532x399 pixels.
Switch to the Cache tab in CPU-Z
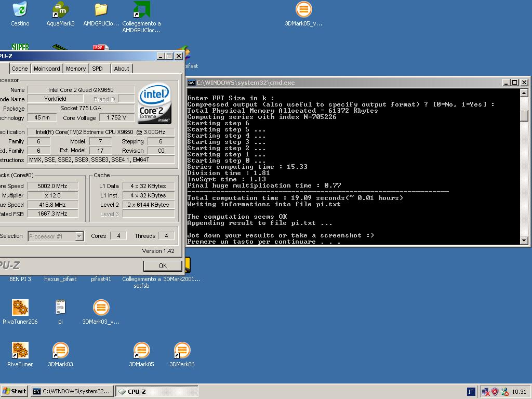20,69
